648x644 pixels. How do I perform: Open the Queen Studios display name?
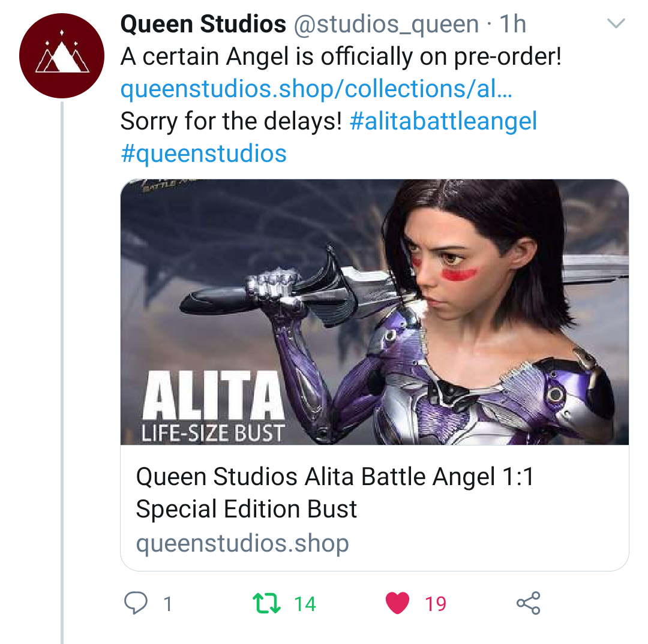(203, 25)
